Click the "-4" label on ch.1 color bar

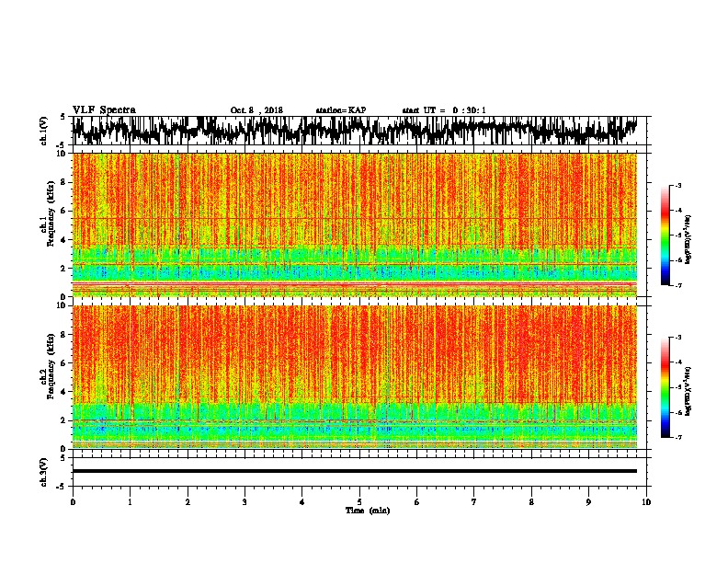point(677,211)
